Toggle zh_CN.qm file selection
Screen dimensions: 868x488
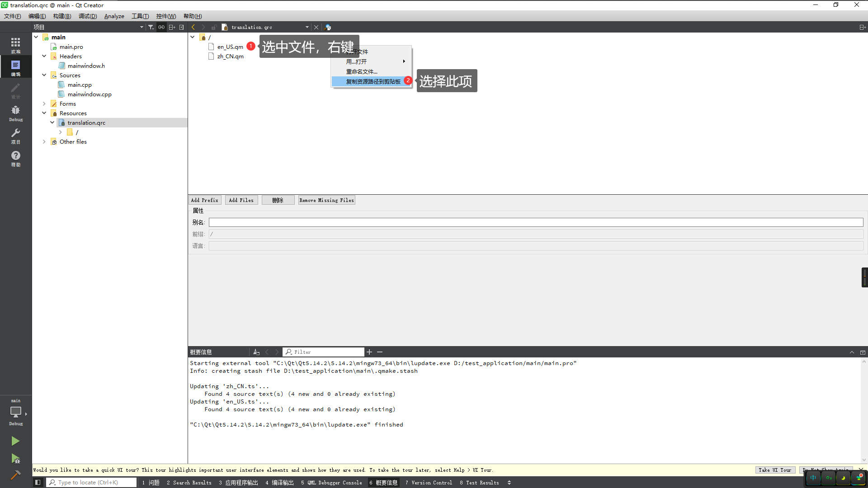230,56
